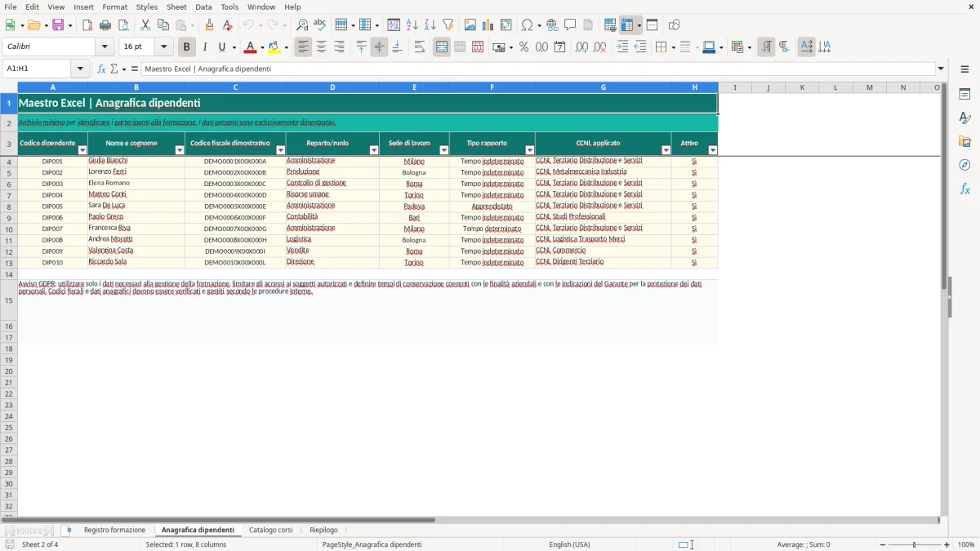Click the Clone Formatting paintbrush icon

point(210,25)
